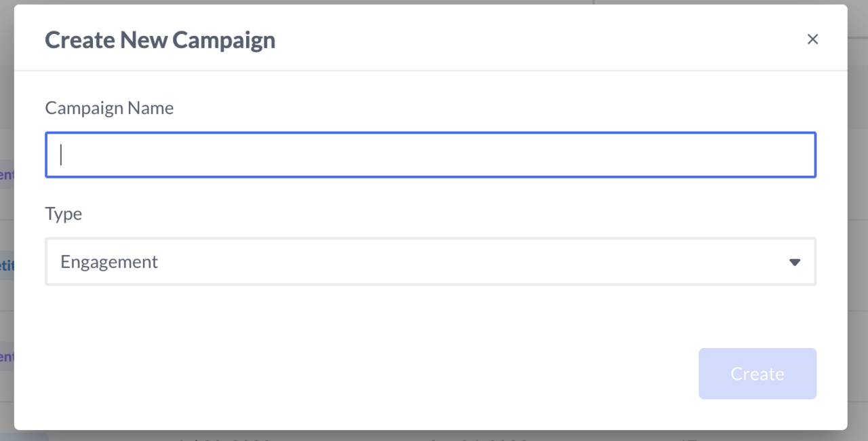The image size is (868, 441).
Task: Click the dimmed backdrop below the dialog
Action: pyautogui.click(x=434, y=436)
